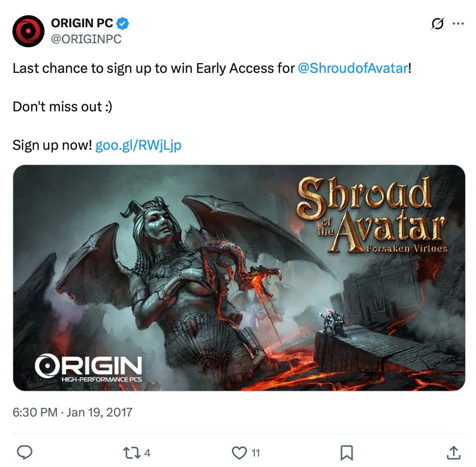
Task: Bookmark this post
Action: pos(346,453)
